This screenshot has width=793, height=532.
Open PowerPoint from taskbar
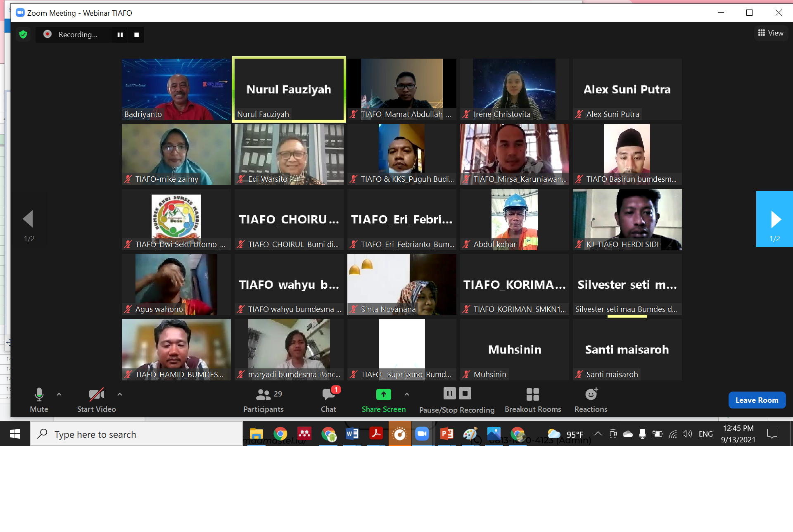click(x=446, y=434)
